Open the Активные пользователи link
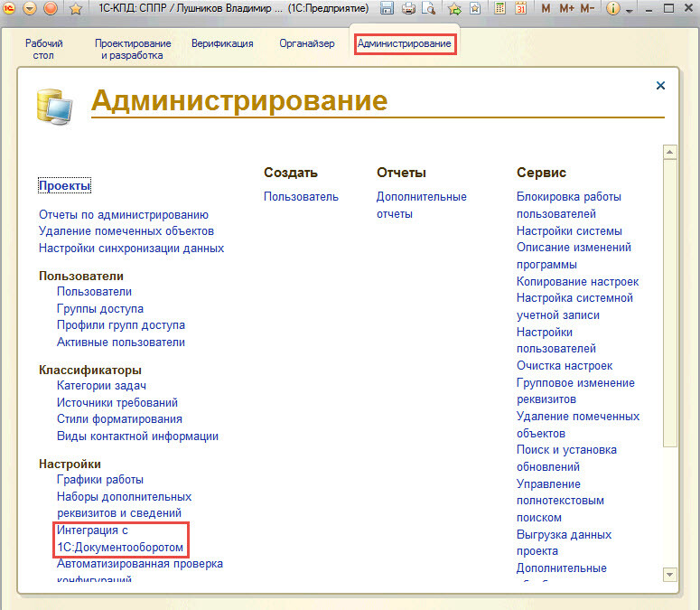 (120, 343)
